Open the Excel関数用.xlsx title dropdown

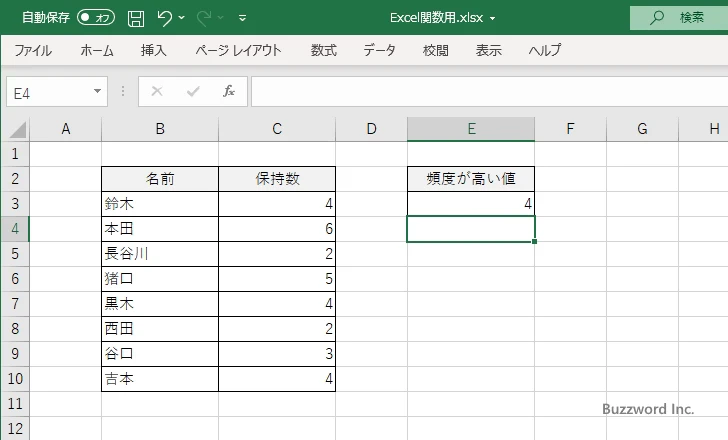click(x=492, y=19)
